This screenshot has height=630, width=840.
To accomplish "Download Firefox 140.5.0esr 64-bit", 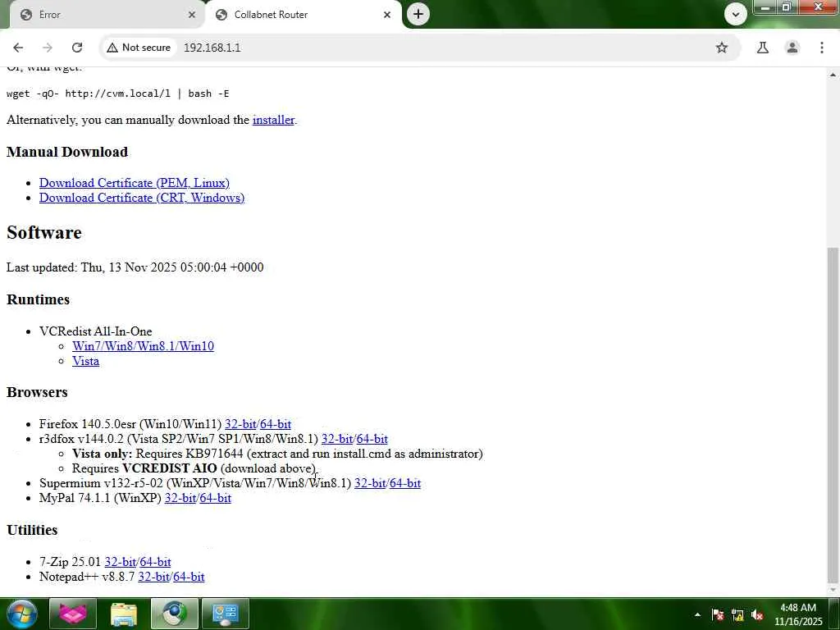I will (276, 424).
